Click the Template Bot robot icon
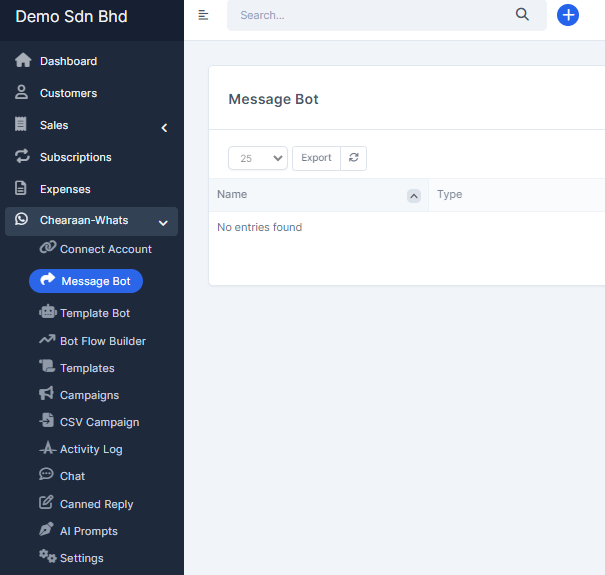This screenshot has width=605, height=575. coord(47,312)
